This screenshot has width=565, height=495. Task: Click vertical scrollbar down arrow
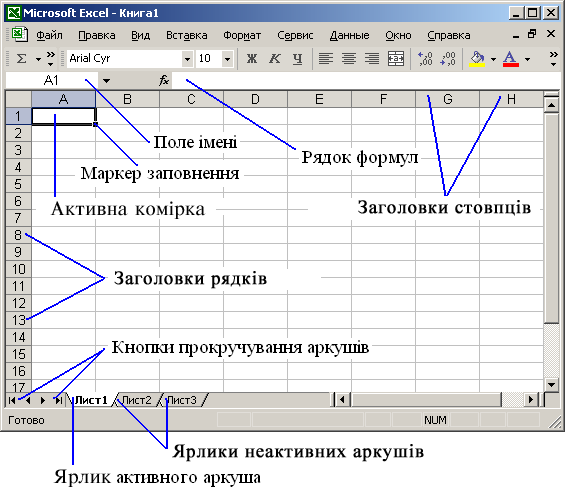551,384
